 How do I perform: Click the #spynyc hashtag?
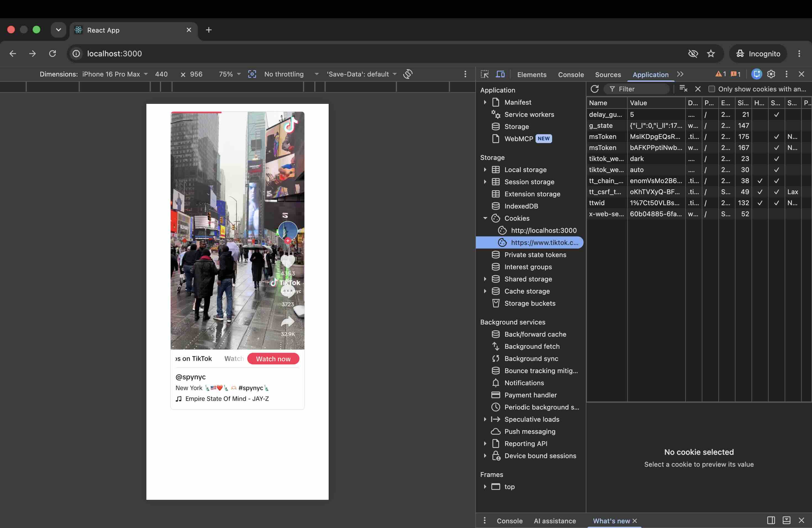point(251,388)
